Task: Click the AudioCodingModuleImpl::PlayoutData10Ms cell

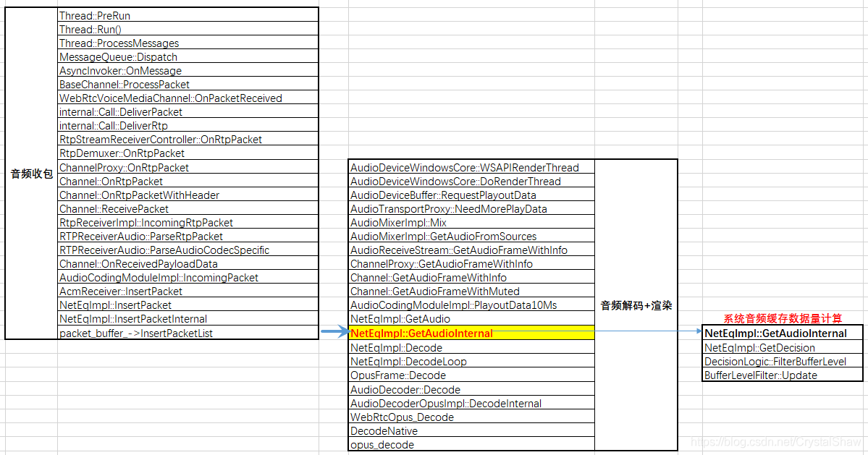Action: pos(471,305)
